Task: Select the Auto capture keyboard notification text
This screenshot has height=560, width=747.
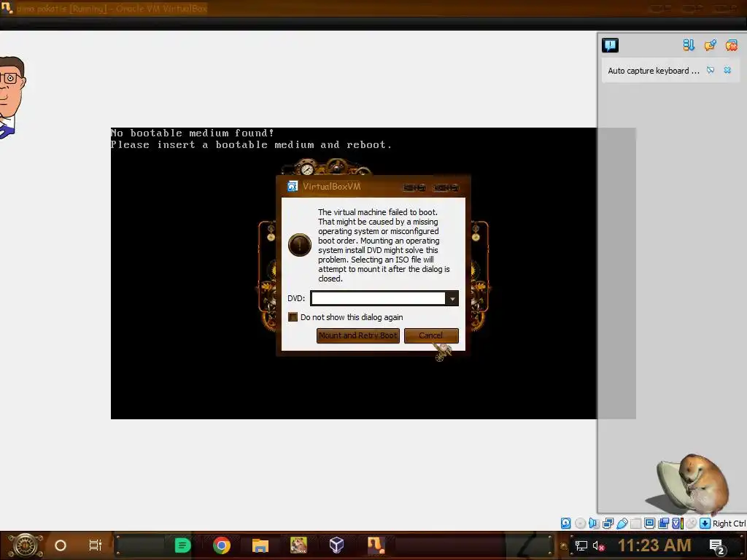Action: [653, 71]
